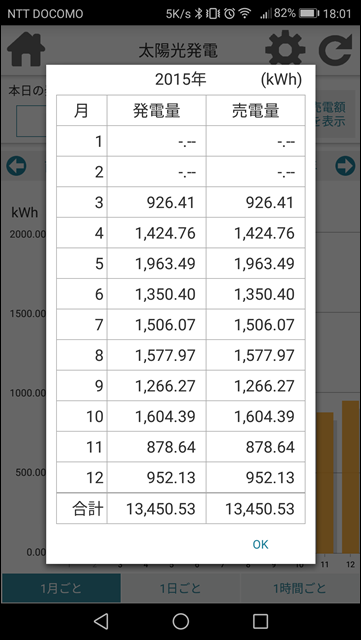The width and height of the screenshot is (361, 640).
Task: Tap the Android home circle button
Action: [x=180, y=621]
